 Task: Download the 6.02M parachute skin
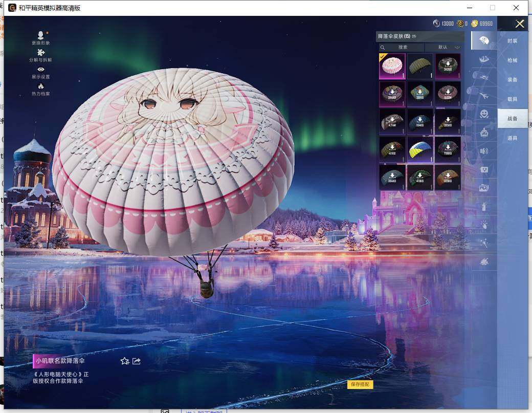[448, 94]
